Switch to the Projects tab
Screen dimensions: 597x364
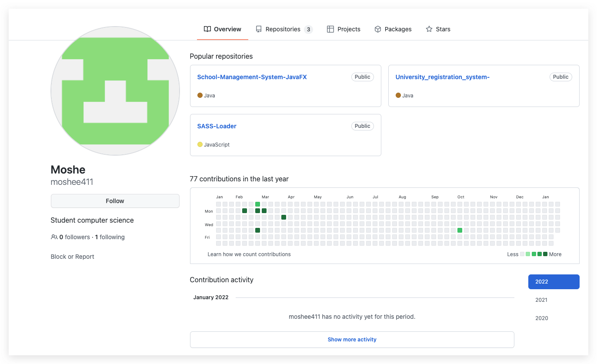point(344,29)
